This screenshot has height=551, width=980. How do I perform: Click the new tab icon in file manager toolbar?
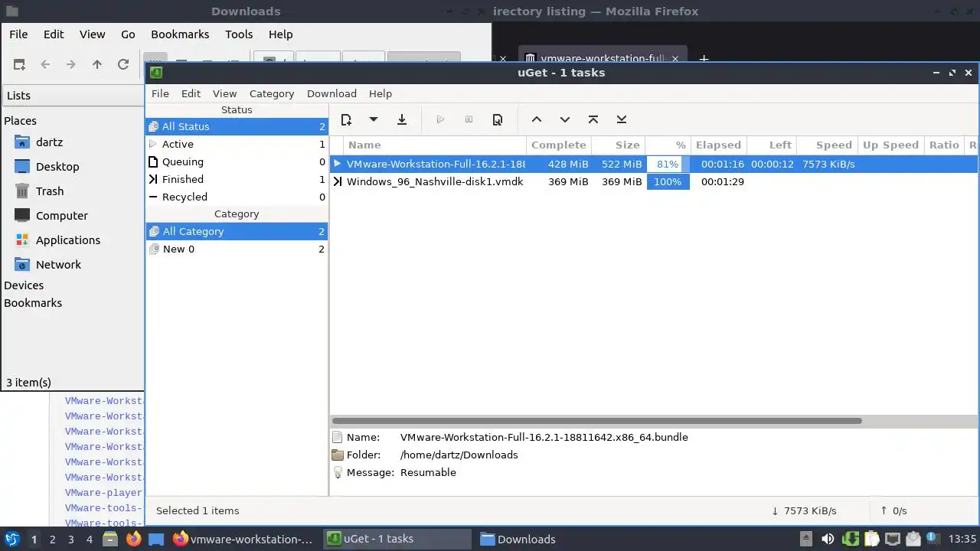19,64
